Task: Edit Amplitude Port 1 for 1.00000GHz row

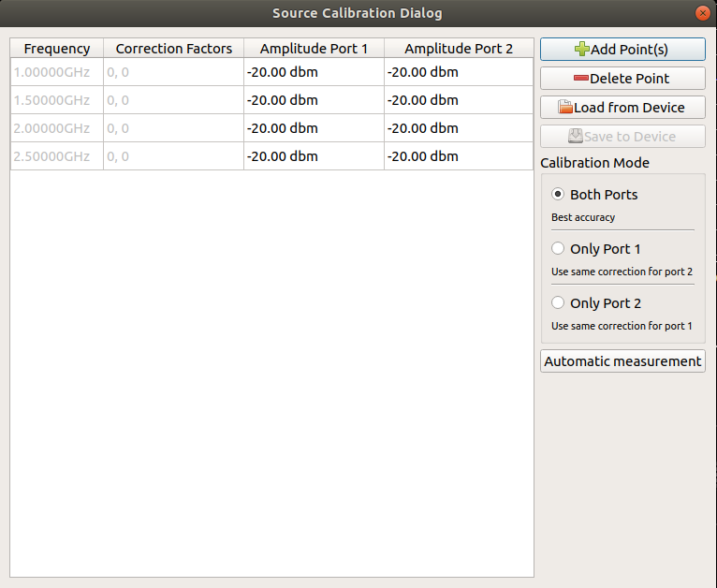Action: [x=314, y=72]
